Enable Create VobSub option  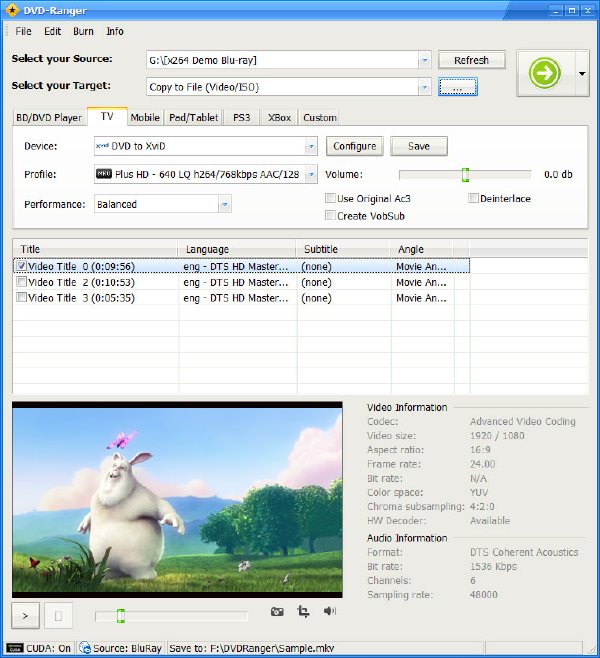click(330, 216)
